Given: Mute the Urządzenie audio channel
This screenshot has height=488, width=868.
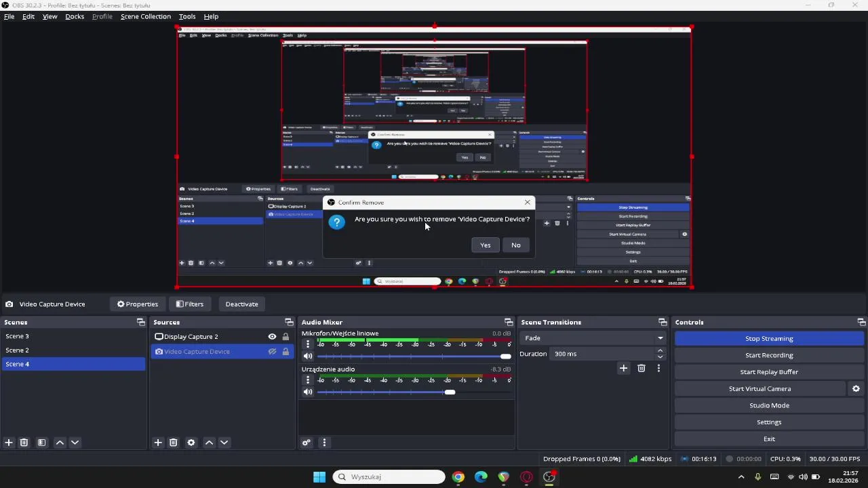Looking at the screenshot, I should click(x=308, y=392).
